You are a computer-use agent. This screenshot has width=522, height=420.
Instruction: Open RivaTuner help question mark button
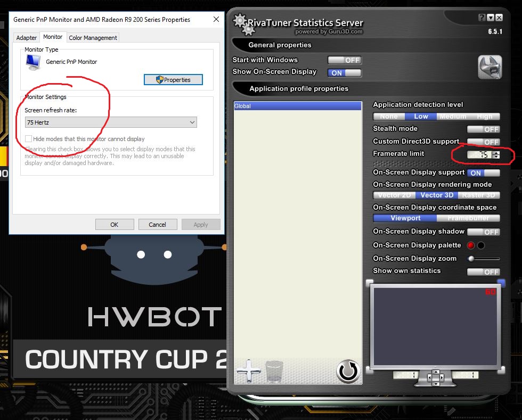click(x=482, y=18)
